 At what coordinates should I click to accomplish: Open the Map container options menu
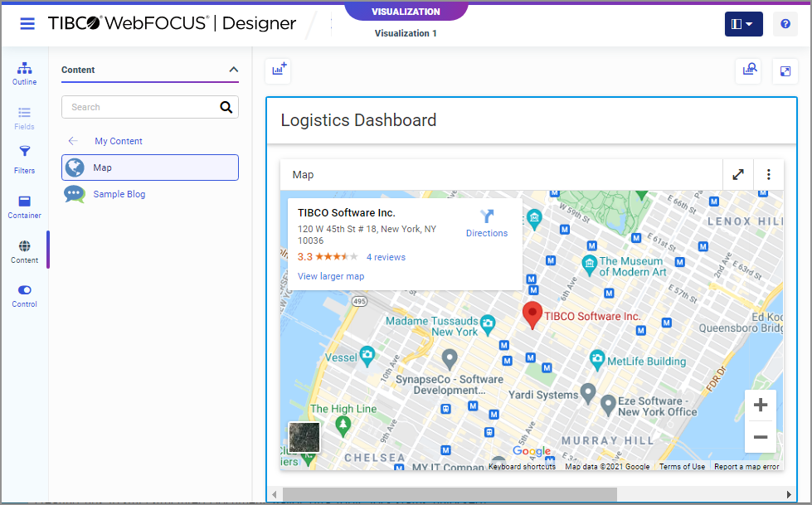click(769, 174)
